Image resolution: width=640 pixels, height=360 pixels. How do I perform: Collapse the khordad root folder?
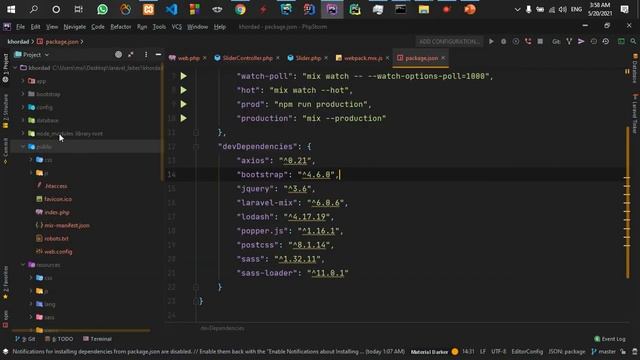point(16,68)
